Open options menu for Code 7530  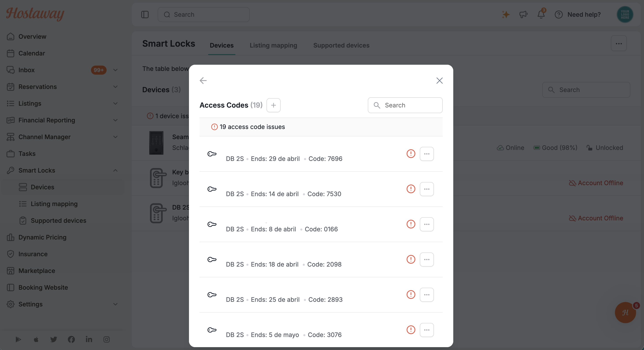(427, 189)
